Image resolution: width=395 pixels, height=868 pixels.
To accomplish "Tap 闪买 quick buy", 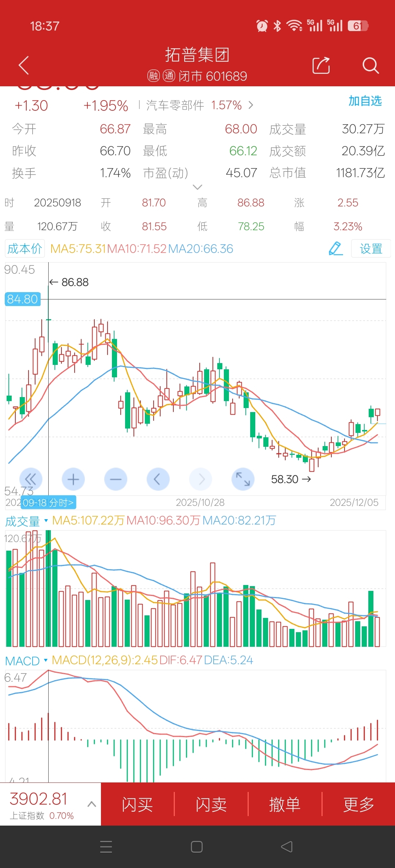I will [138, 804].
